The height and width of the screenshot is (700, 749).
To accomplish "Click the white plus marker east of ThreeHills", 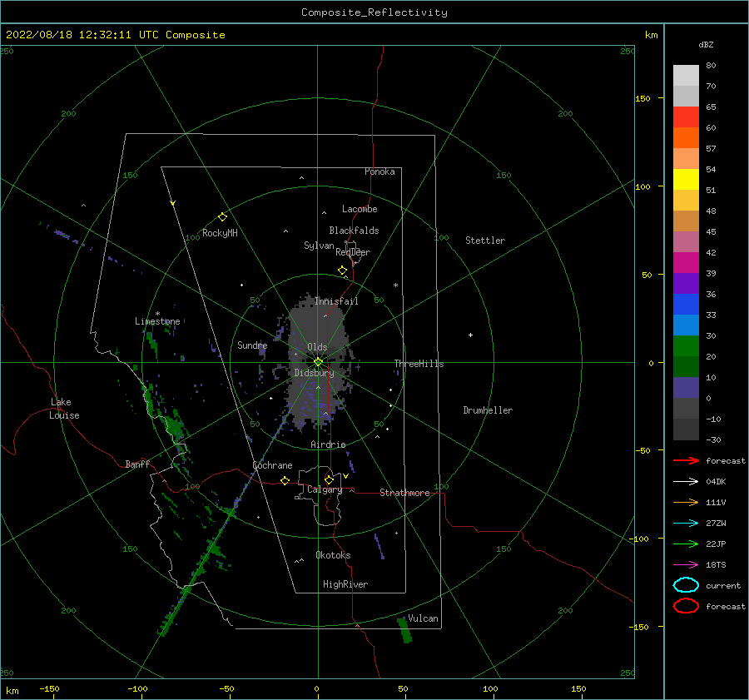I will (470, 335).
